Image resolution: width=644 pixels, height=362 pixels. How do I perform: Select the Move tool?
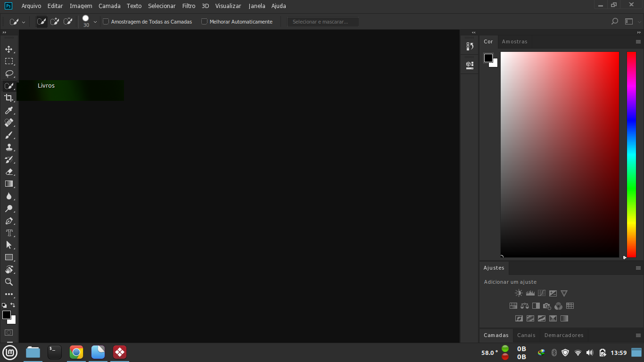pos(8,49)
